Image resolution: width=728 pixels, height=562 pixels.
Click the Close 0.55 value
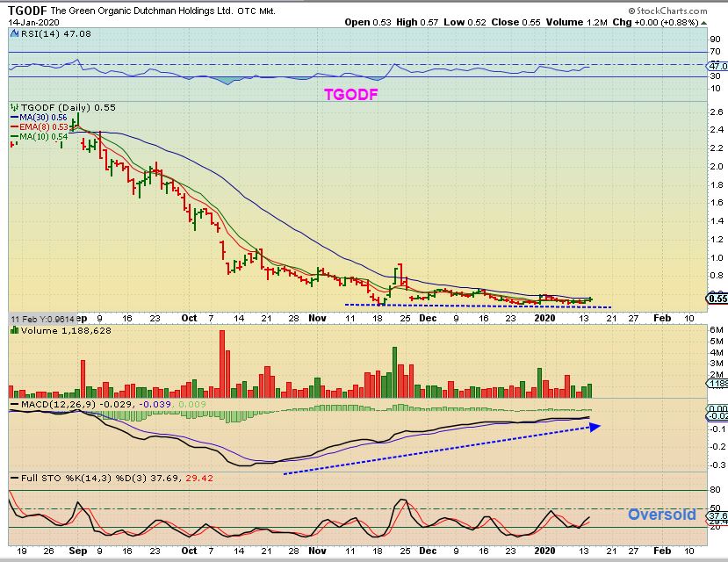click(x=515, y=22)
